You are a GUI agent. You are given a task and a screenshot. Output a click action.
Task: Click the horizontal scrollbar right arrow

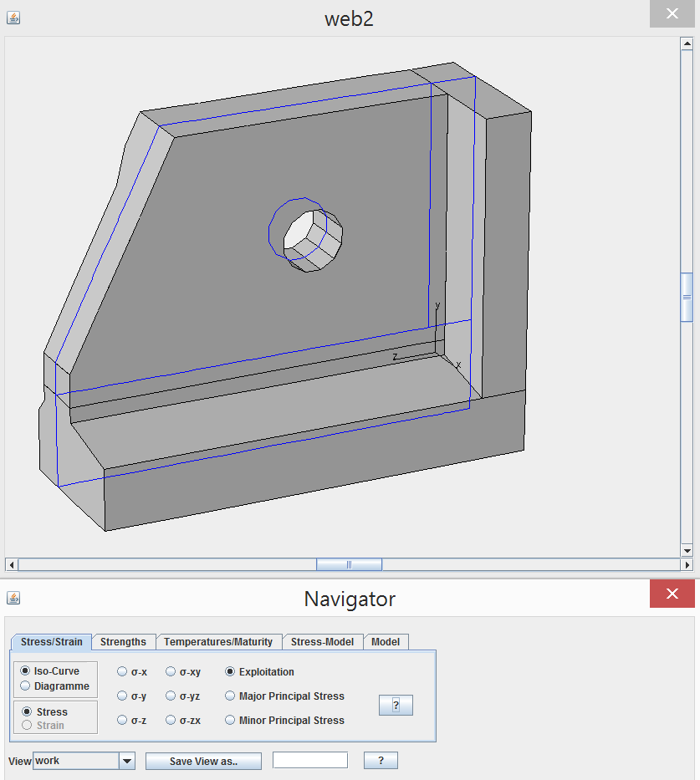pyautogui.click(x=674, y=564)
